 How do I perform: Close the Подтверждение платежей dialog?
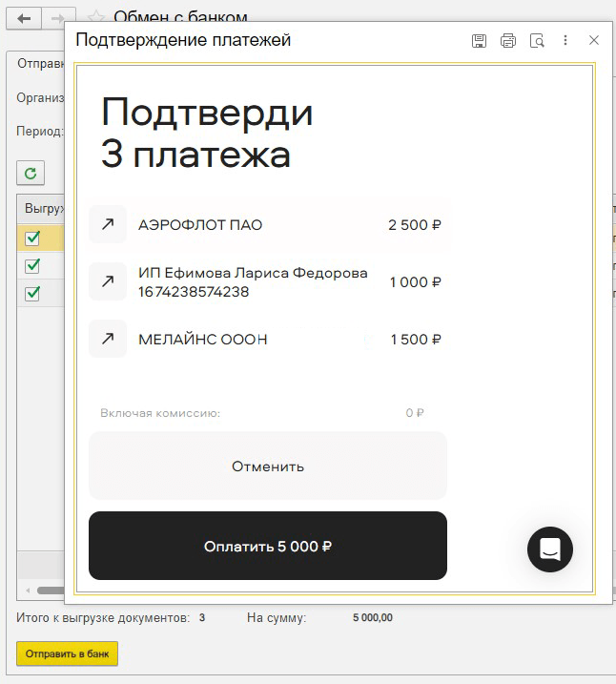tap(594, 40)
